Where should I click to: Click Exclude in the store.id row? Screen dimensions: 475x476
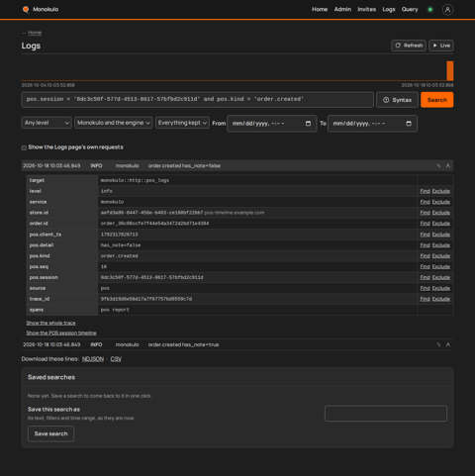[x=441, y=213]
